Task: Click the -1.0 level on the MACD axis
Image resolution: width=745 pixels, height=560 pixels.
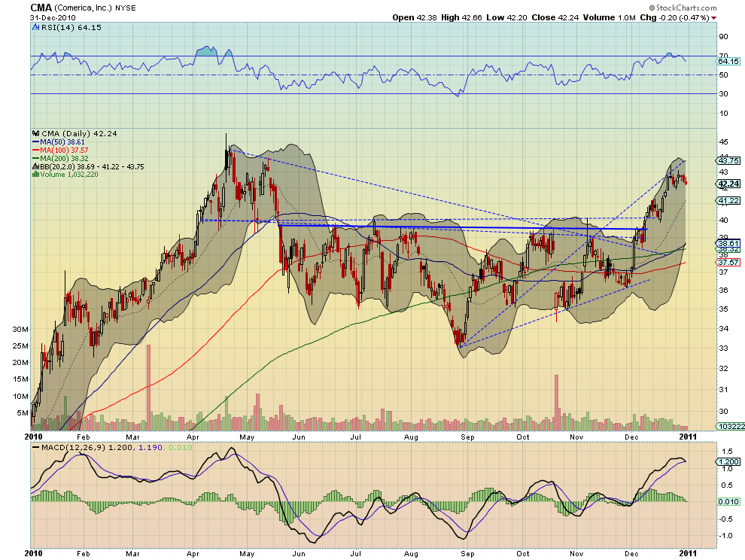Action: point(725,535)
